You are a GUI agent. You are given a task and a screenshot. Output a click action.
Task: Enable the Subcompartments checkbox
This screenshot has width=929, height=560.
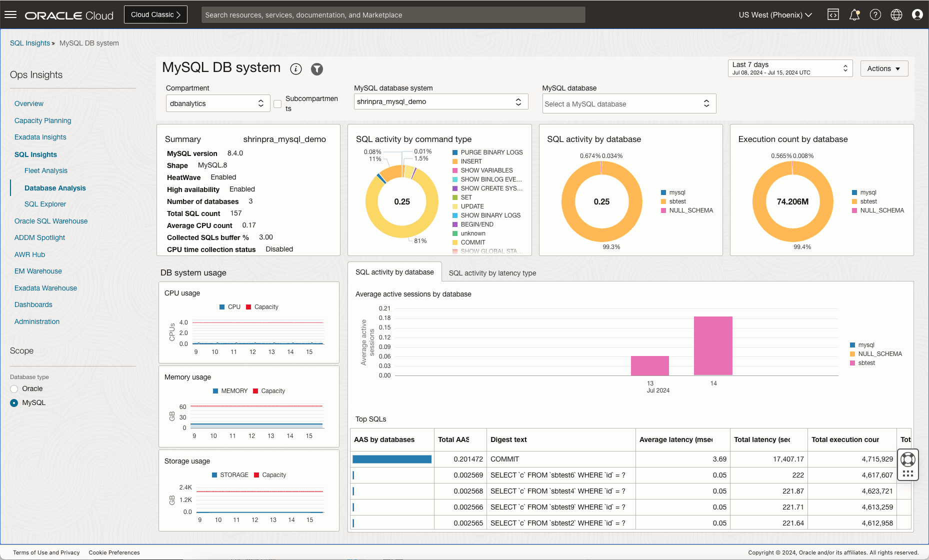click(277, 104)
